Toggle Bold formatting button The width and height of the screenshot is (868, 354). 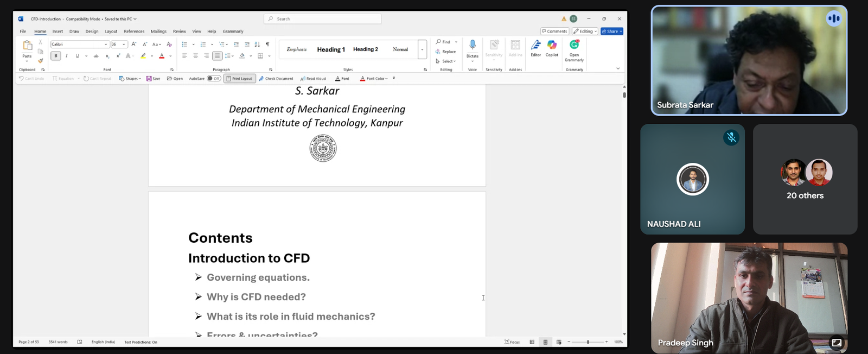(x=55, y=56)
